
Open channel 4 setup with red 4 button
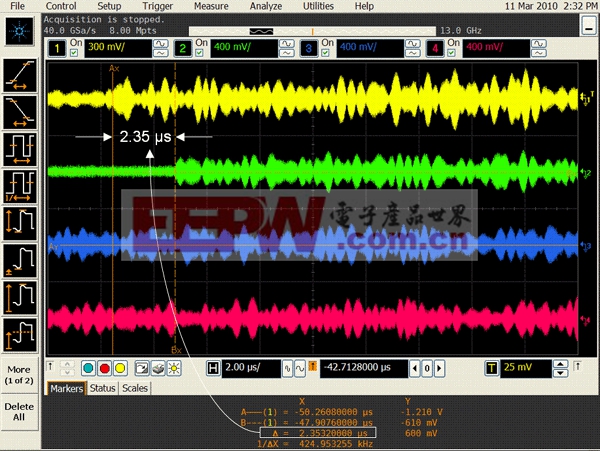(435, 48)
